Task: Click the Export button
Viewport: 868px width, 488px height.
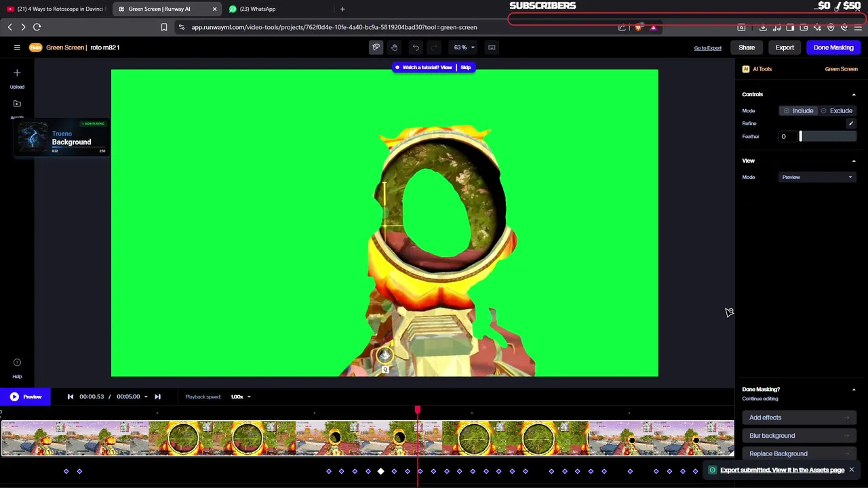Action: click(x=785, y=47)
